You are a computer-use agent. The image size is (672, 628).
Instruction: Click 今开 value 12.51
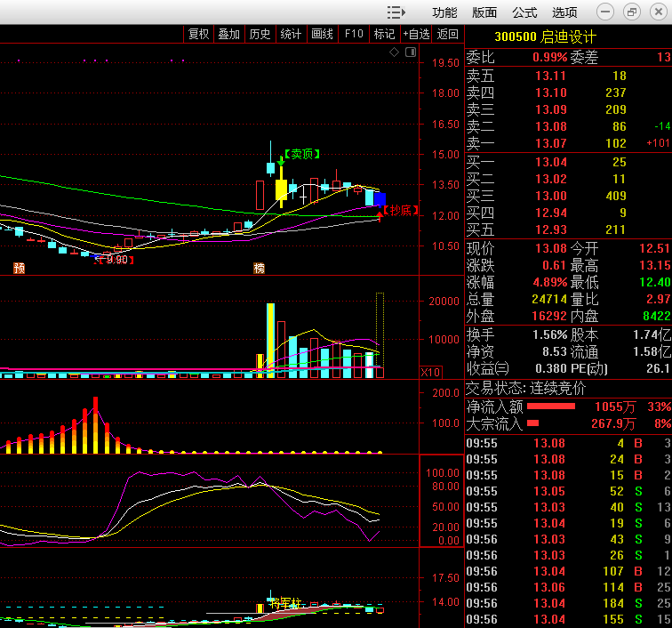654,248
